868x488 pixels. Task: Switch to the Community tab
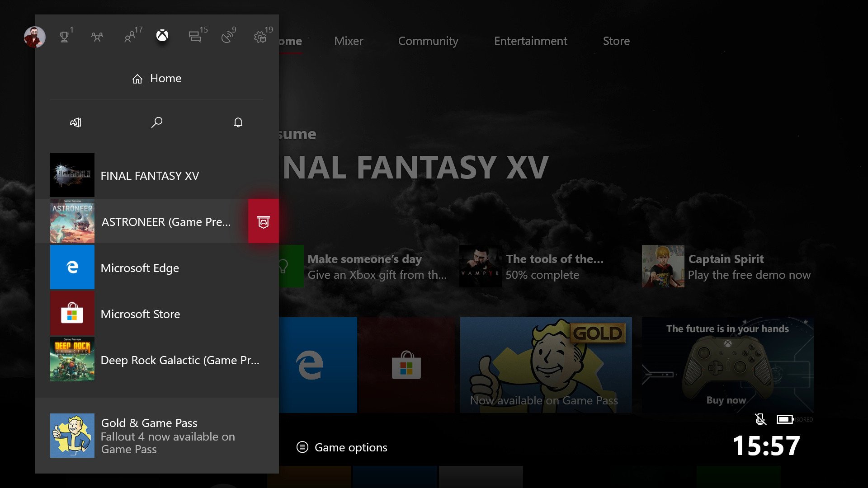click(428, 41)
